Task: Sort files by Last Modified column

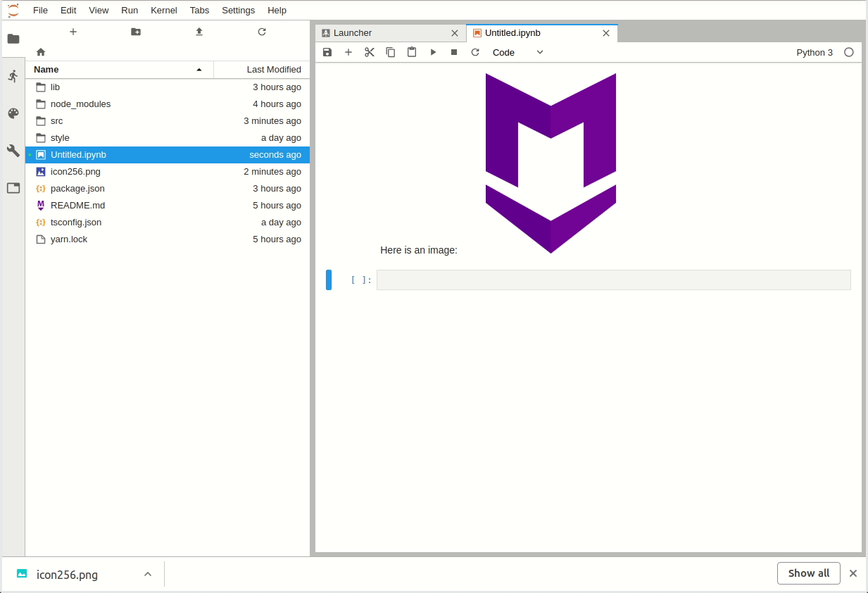Action: click(x=262, y=70)
